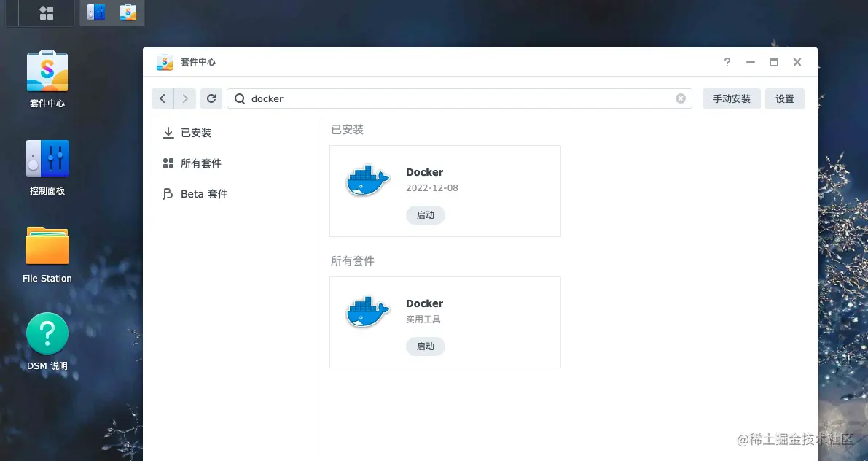Click the 2022-12-08 date text
This screenshot has height=461, width=868.
[431, 188]
